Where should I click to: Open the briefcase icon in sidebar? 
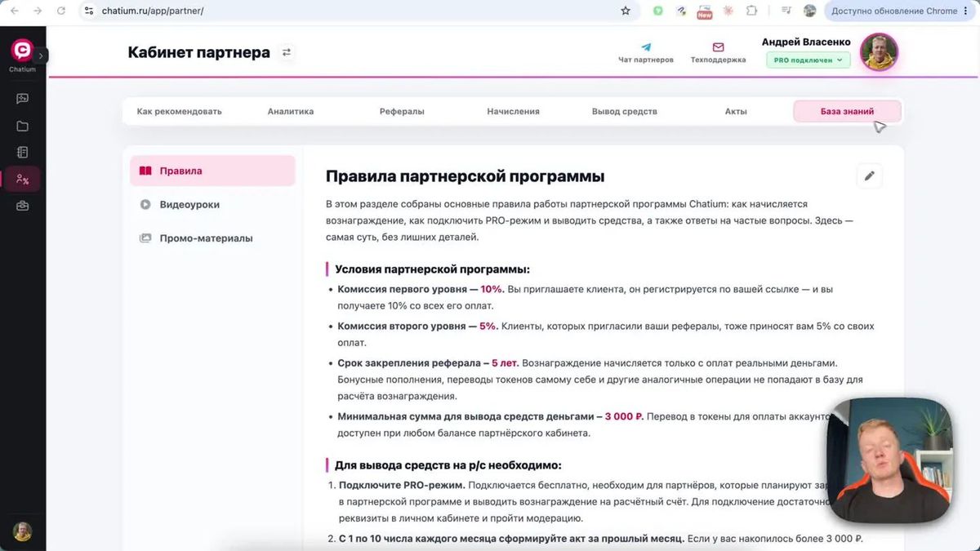(x=22, y=207)
